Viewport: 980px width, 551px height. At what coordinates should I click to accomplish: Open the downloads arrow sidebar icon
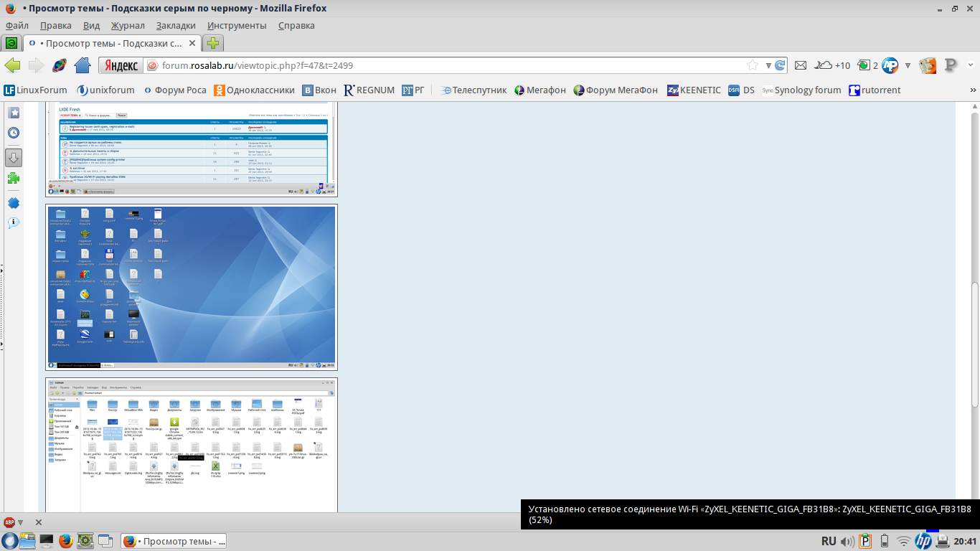coord(14,158)
